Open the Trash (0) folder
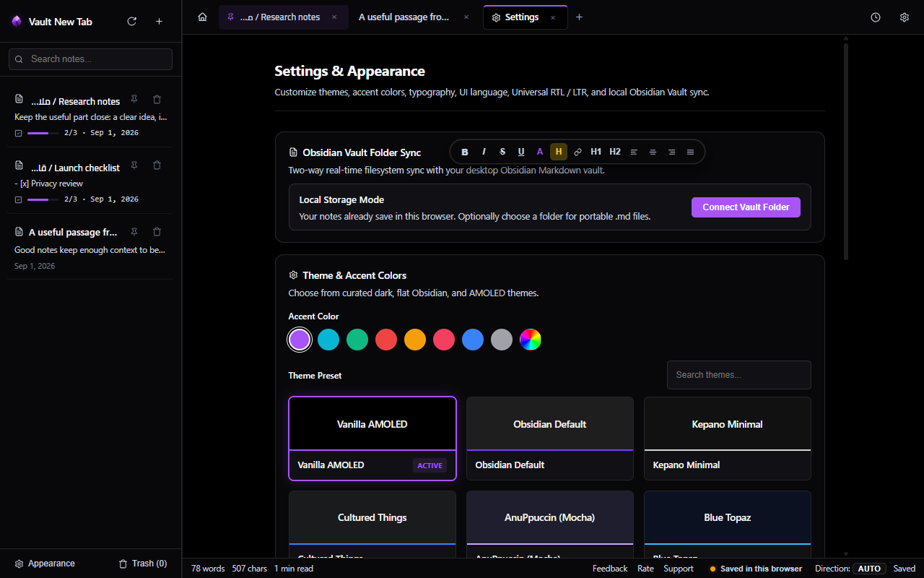Viewport: 924px width, 578px height. [x=143, y=564]
